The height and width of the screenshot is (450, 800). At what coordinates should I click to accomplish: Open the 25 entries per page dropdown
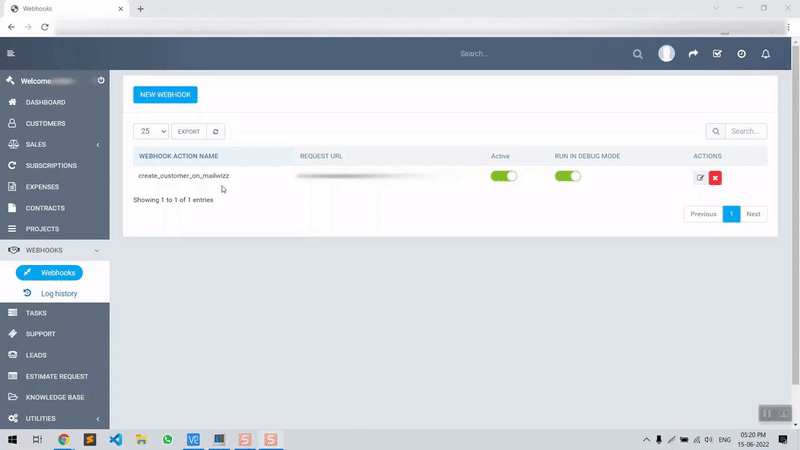click(151, 131)
